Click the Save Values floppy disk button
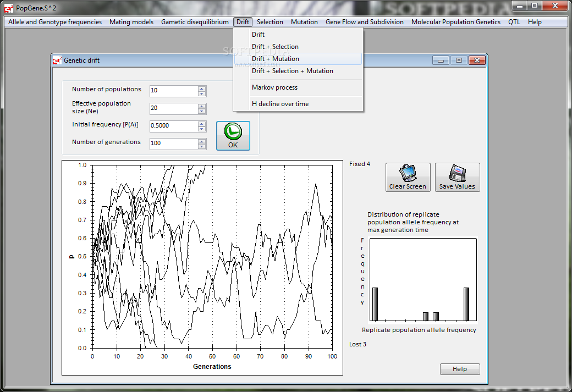Image resolution: width=572 pixels, height=392 pixels. [x=457, y=177]
